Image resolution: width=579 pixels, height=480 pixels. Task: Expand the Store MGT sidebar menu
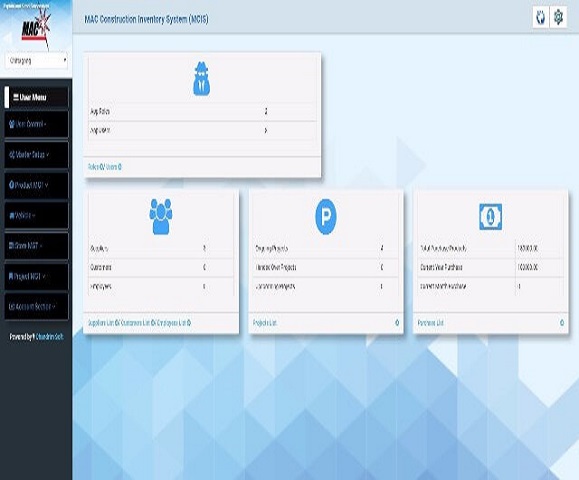point(36,246)
